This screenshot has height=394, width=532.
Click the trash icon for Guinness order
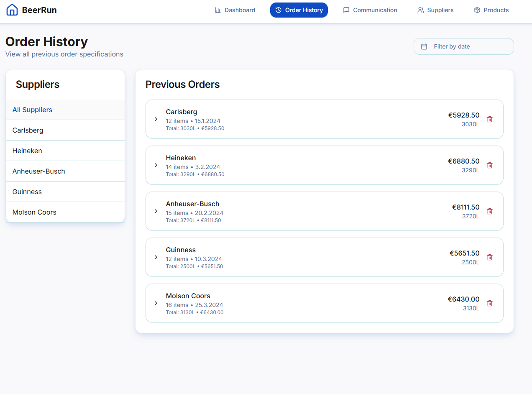[x=490, y=257]
